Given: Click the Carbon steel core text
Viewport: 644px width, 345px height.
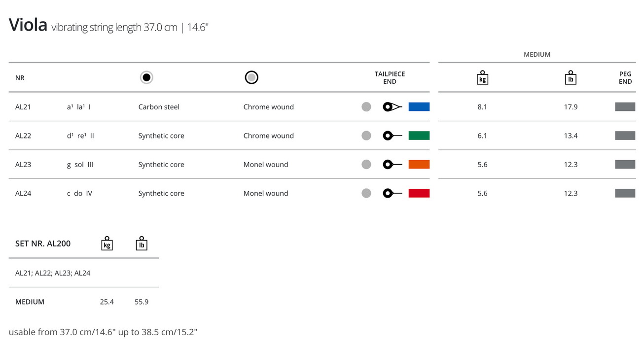Looking at the screenshot, I should 159,107.
